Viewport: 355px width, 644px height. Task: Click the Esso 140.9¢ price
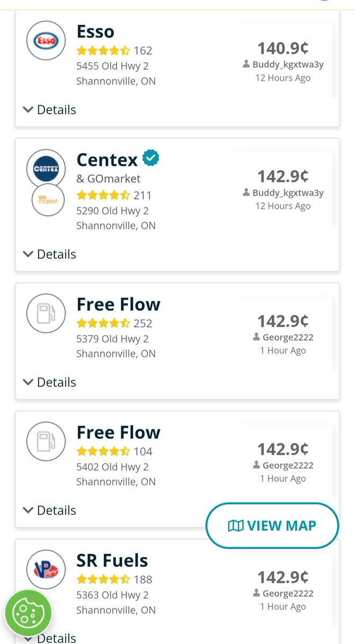pyautogui.click(x=283, y=48)
